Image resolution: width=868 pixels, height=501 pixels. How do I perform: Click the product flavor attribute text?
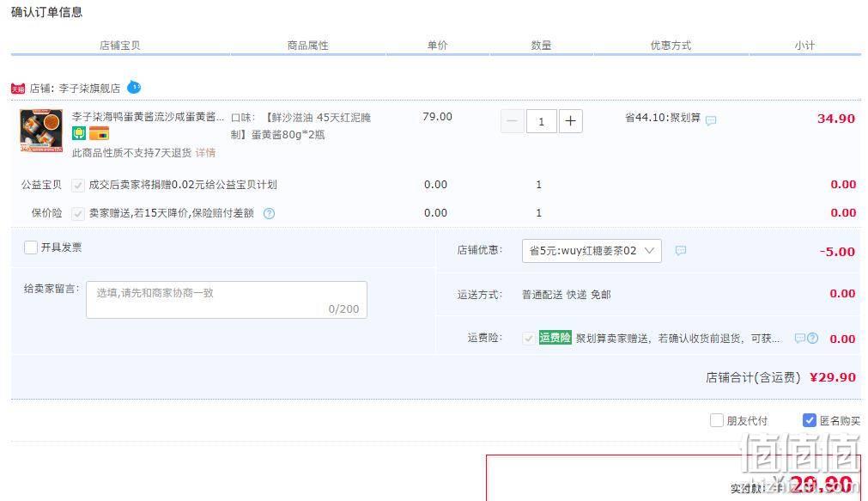[x=301, y=125]
